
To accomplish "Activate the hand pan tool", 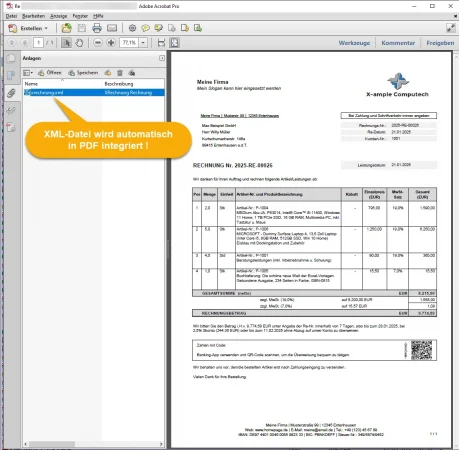I will click(x=79, y=43).
